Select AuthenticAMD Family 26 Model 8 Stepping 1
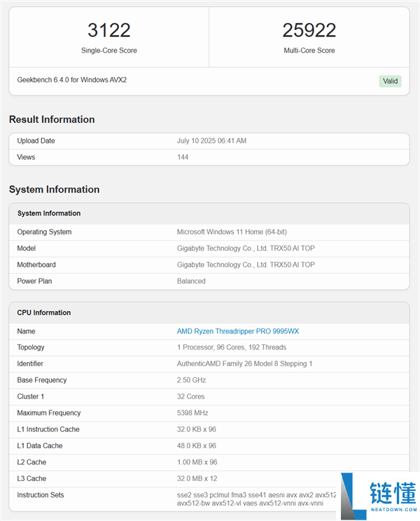Image resolution: width=420 pixels, height=521 pixels. point(245,364)
